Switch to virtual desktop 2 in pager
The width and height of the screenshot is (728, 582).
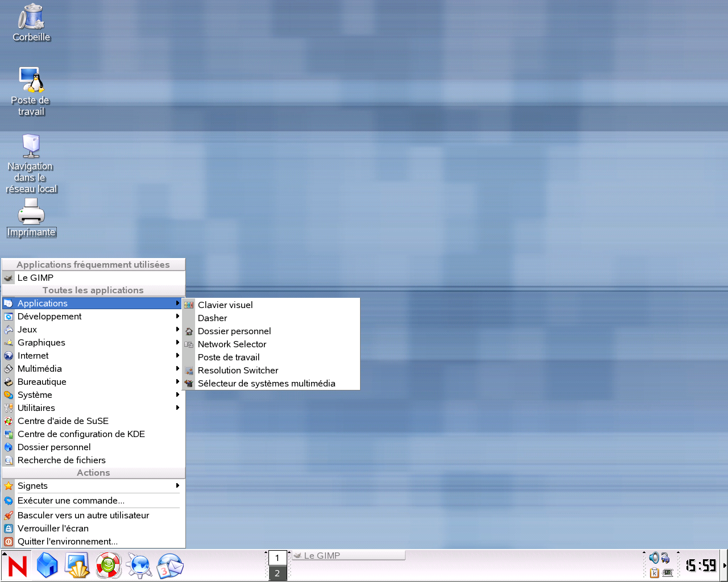278,573
